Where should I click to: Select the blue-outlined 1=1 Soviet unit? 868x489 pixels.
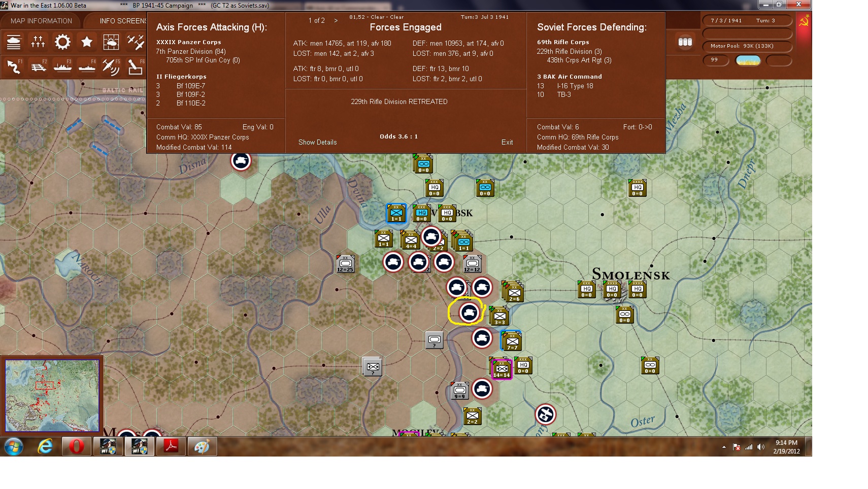[x=396, y=213]
